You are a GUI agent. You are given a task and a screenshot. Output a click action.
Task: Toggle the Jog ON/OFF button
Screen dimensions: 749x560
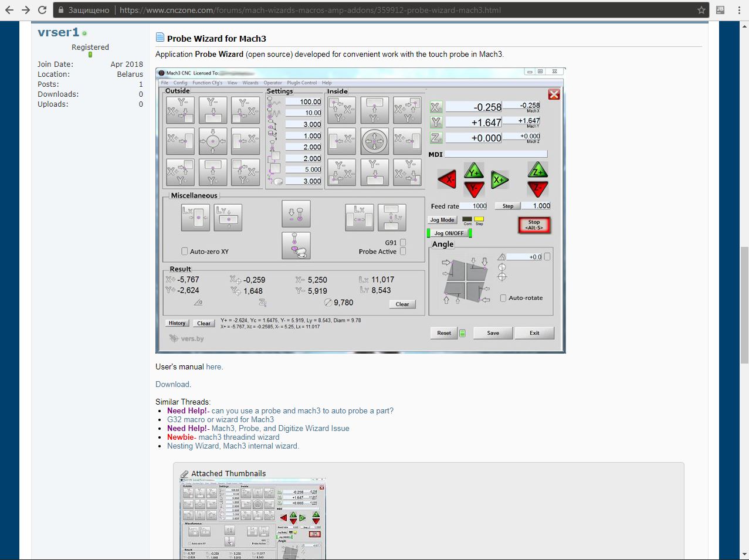449,233
